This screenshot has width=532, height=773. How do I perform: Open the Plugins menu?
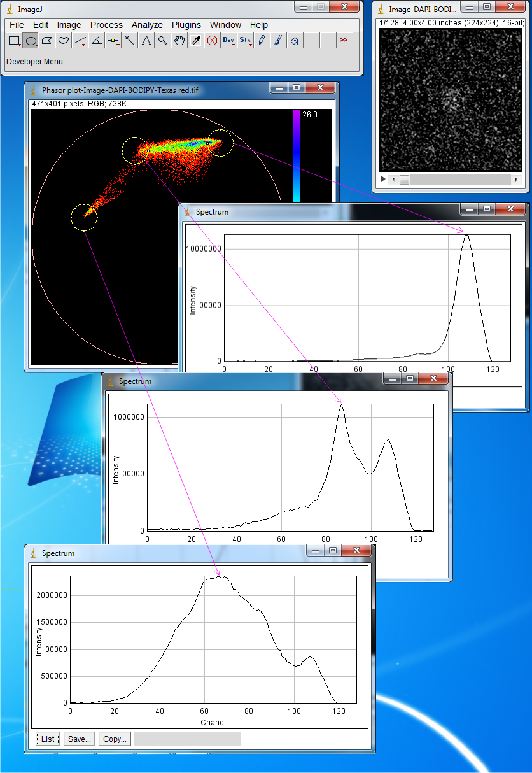(x=186, y=25)
